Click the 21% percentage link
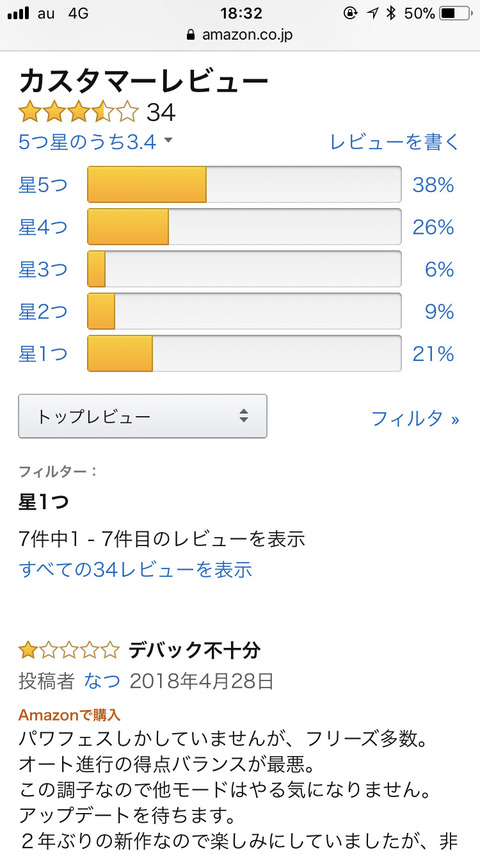 [433, 354]
